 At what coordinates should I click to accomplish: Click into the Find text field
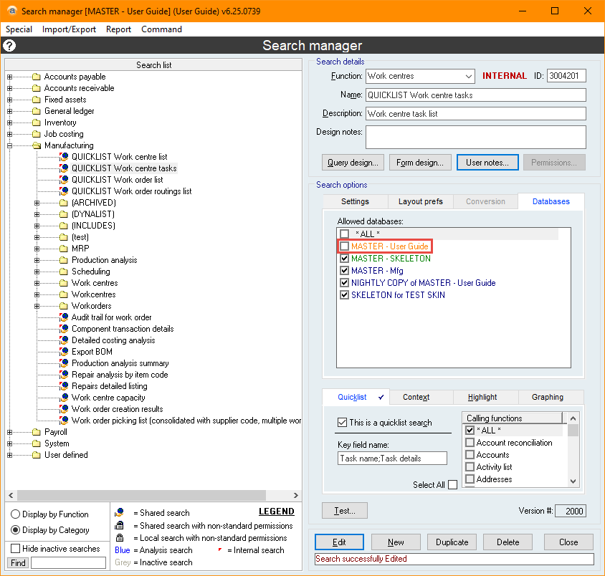point(68,563)
